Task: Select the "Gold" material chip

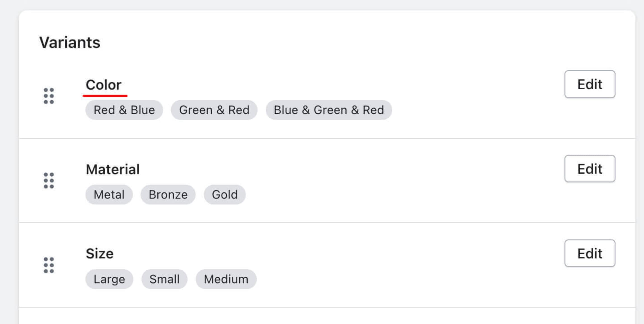Action: click(x=224, y=195)
